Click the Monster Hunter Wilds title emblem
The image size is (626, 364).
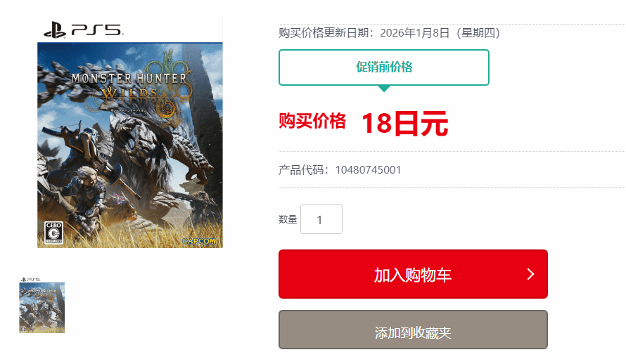click(129, 86)
